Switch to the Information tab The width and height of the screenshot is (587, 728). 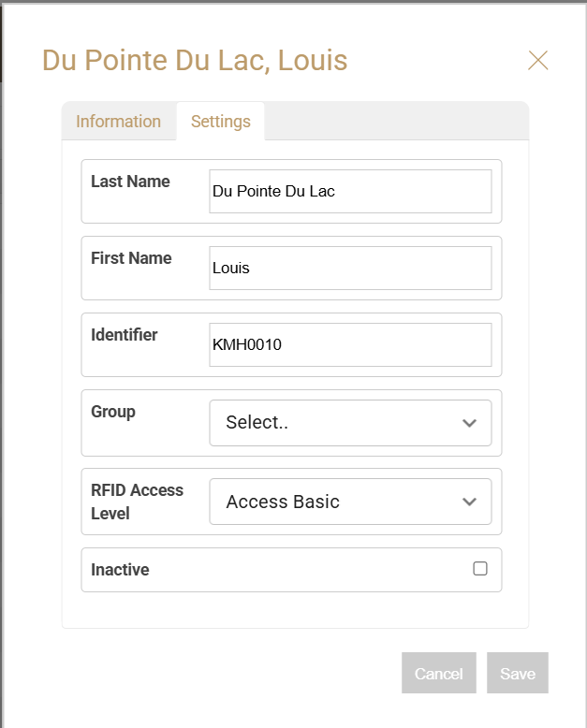coord(118,122)
